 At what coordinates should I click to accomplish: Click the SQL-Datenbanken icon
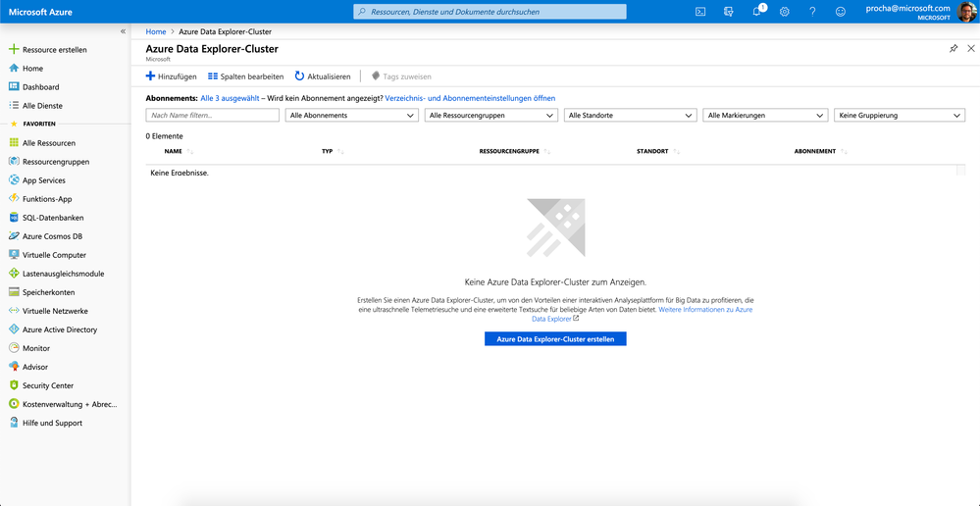pyautogui.click(x=14, y=218)
